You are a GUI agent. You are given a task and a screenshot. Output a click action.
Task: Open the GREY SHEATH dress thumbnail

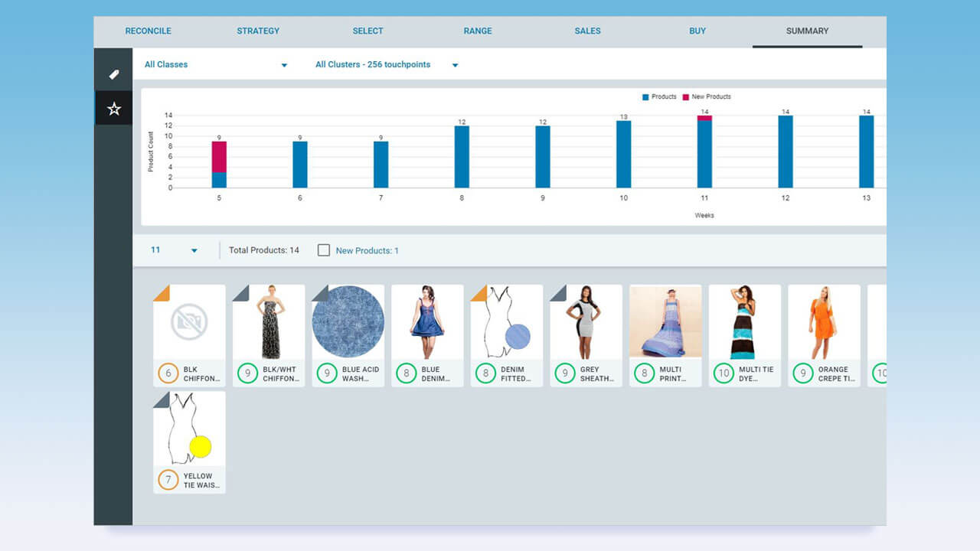586,322
